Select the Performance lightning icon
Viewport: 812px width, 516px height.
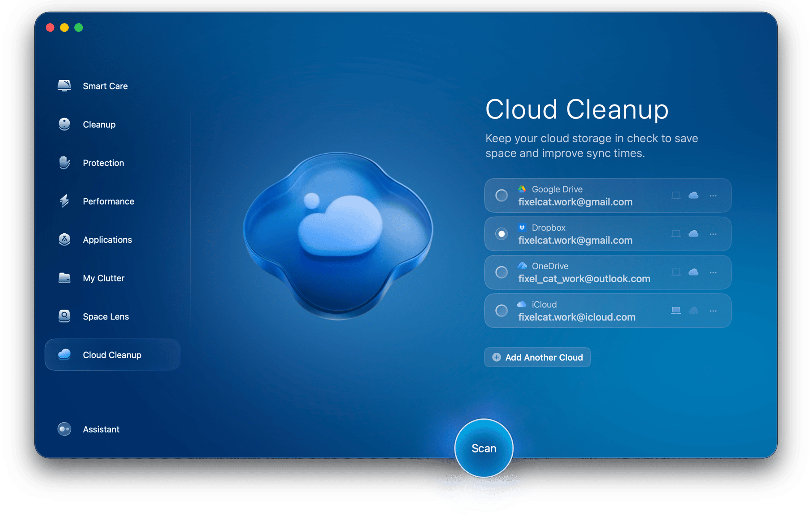[64, 201]
